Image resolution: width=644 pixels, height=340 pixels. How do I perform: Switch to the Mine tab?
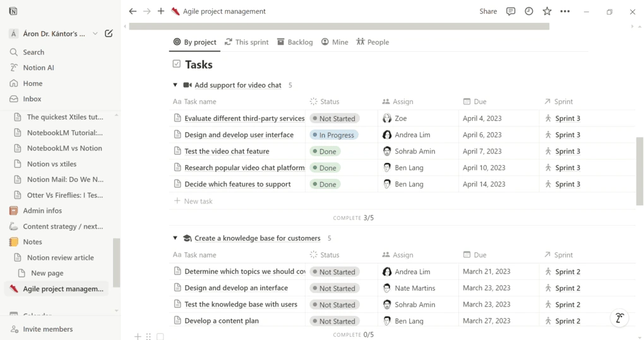[x=335, y=42]
